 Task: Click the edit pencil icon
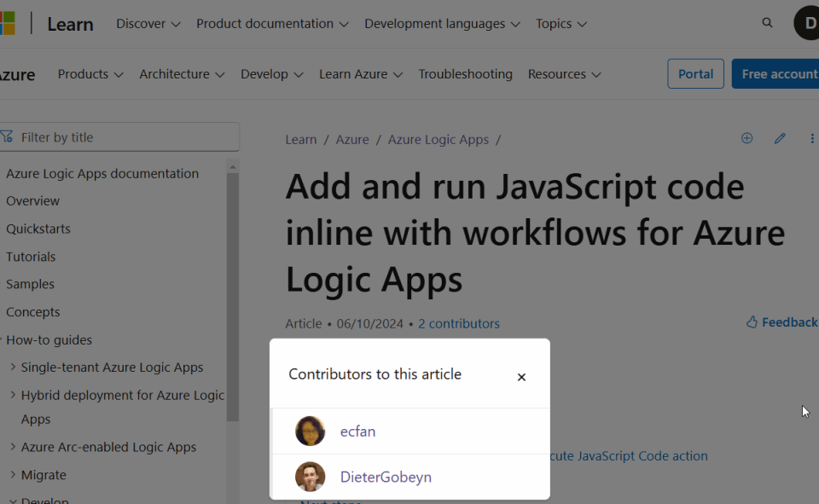780,138
